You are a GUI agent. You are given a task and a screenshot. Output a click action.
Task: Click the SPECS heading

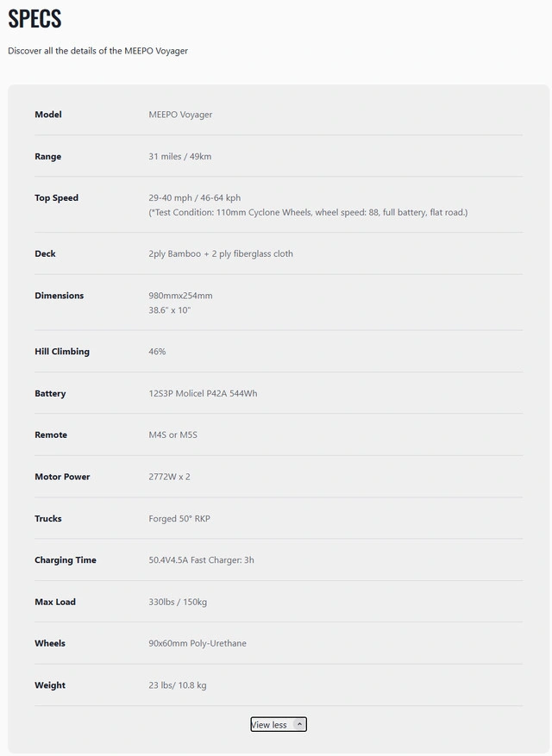[34, 19]
